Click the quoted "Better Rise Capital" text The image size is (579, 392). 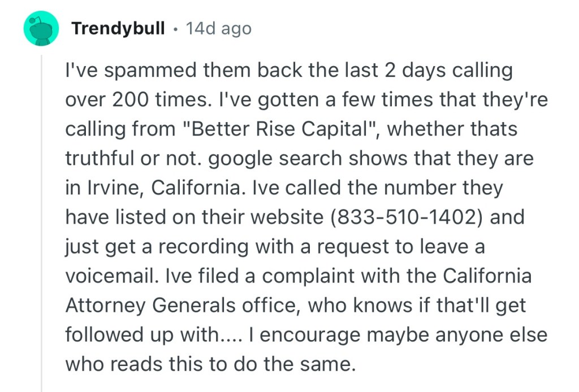[285, 129]
